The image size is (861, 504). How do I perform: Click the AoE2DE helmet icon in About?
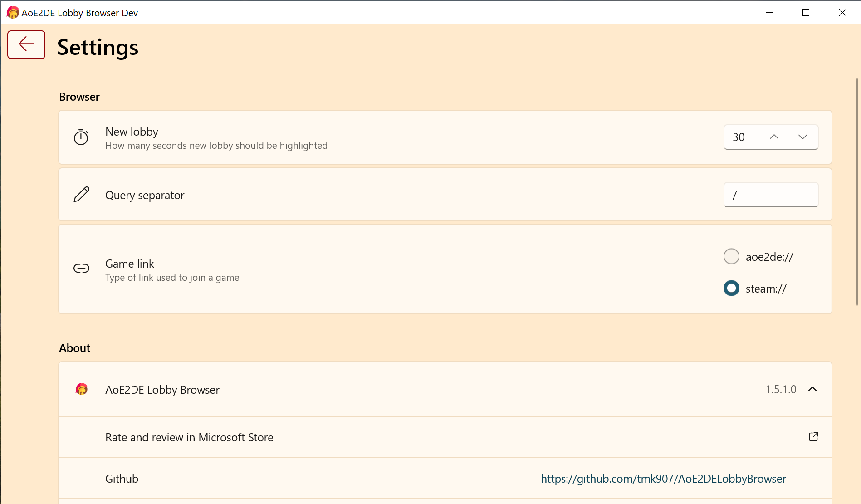point(82,389)
